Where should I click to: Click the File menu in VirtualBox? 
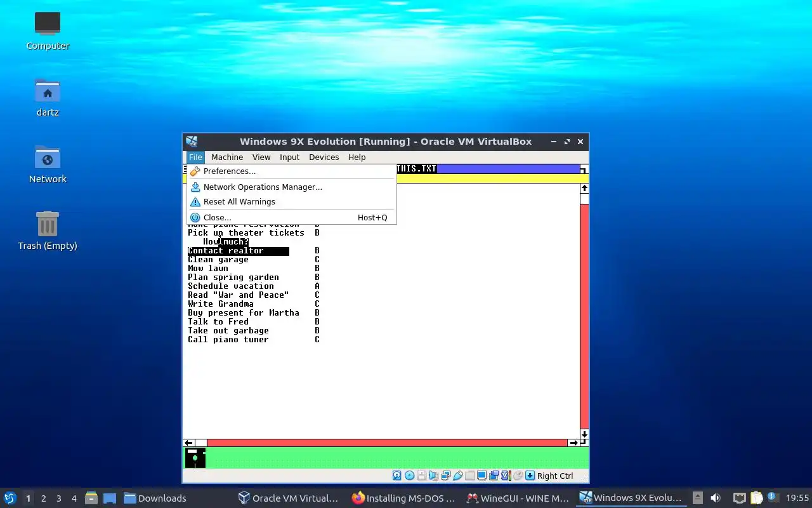(195, 157)
